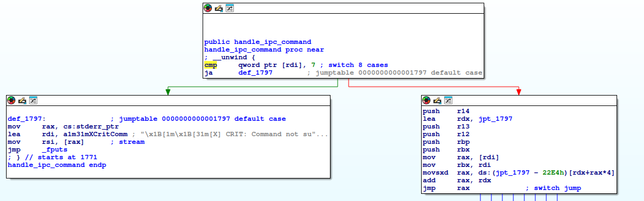The image size is (644, 201).
Task: Click 'jpt_1797' in the lea rdx line
Action: pyautogui.click(x=495, y=119)
